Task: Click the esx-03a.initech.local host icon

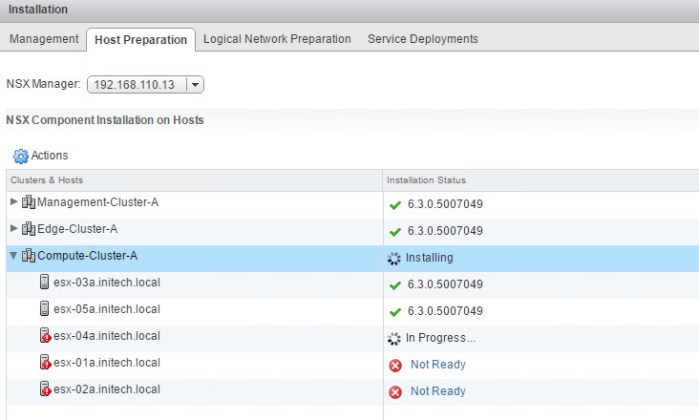Action: pos(44,283)
